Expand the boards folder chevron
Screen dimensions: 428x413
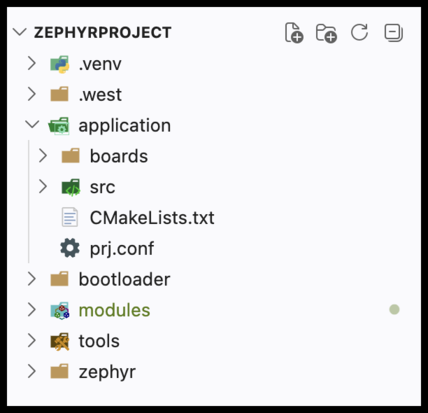tap(43, 156)
